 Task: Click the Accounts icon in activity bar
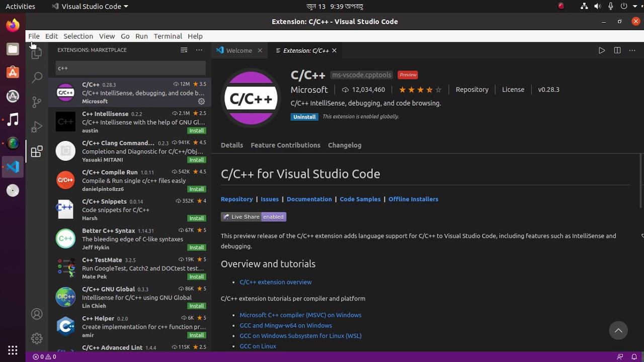coord(37,314)
